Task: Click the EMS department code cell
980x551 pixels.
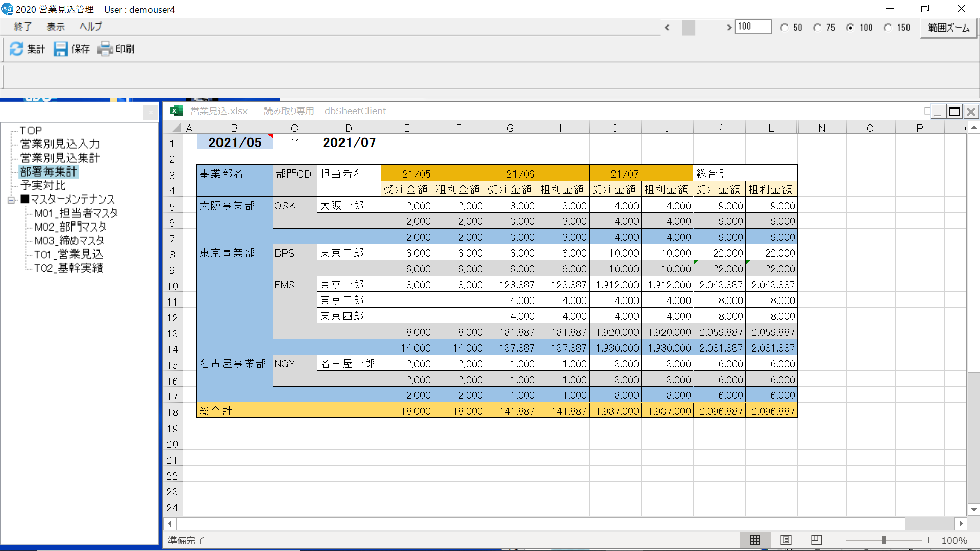Action: click(295, 285)
